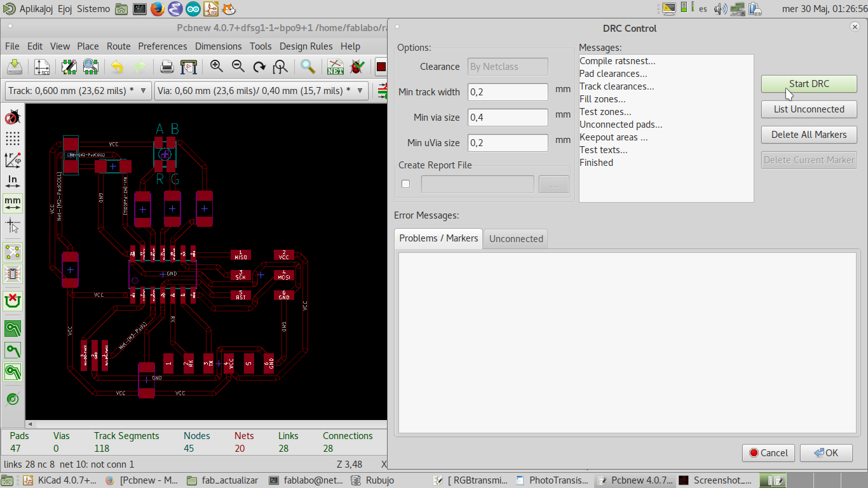This screenshot has width=868, height=488.
Task: Open the Route menu
Action: (119, 46)
